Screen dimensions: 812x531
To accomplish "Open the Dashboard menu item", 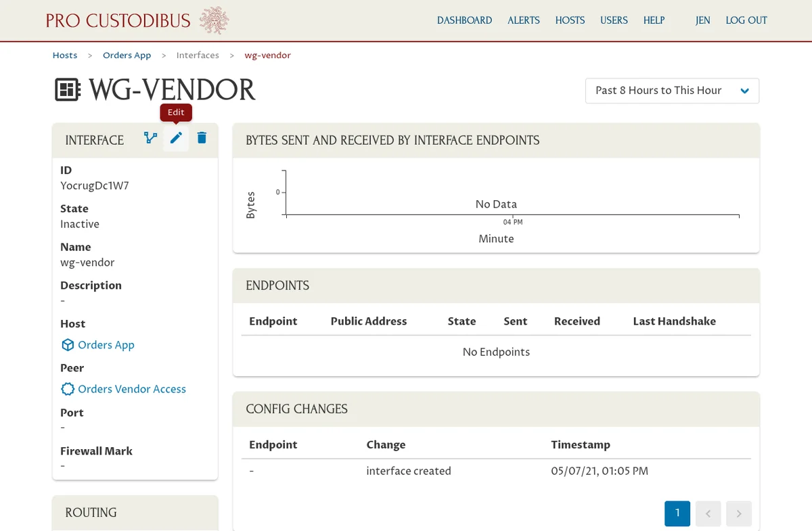I will 464,20.
